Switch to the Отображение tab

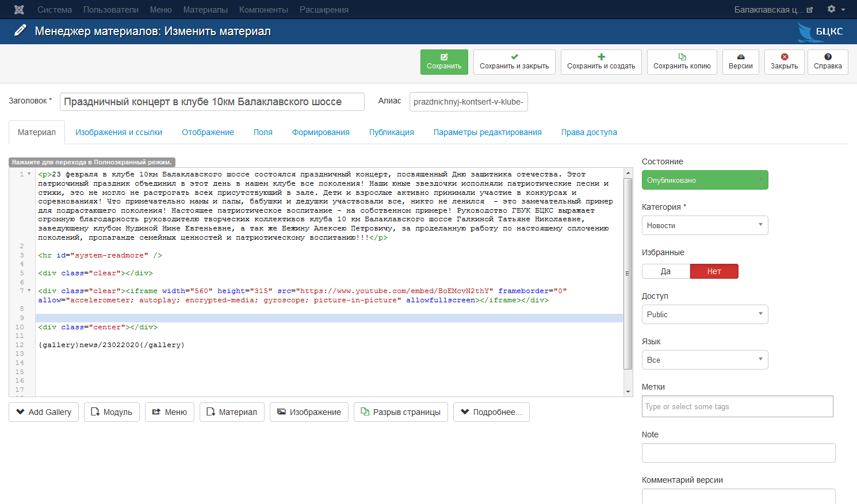pos(208,132)
